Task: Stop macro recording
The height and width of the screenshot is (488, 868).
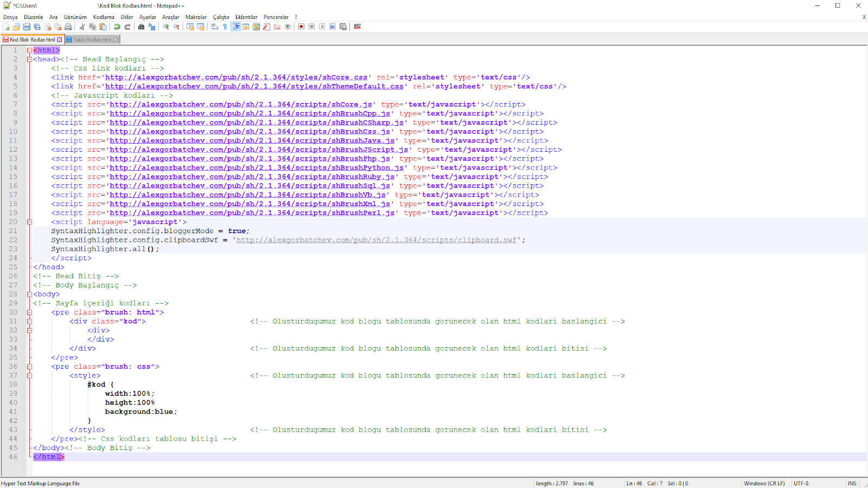Action: pyautogui.click(x=311, y=27)
